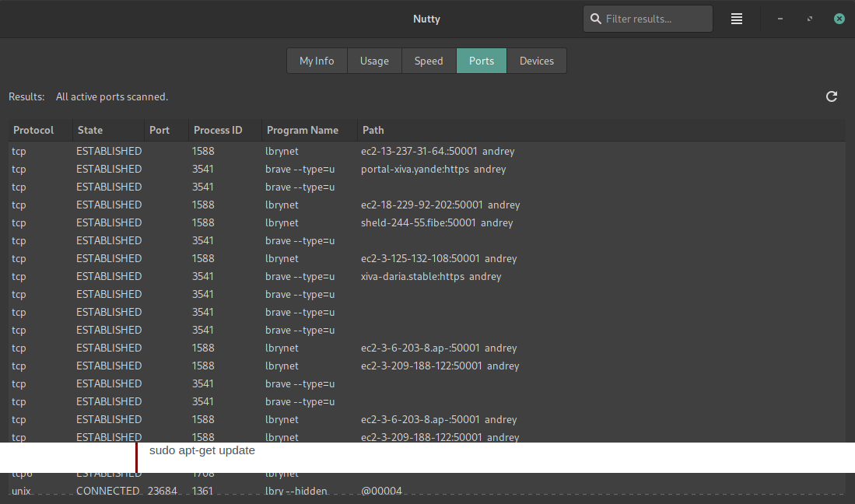Image resolution: width=855 pixels, height=504 pixels.
Task: Sort by Process ID column header
Action: coord(218,130)
